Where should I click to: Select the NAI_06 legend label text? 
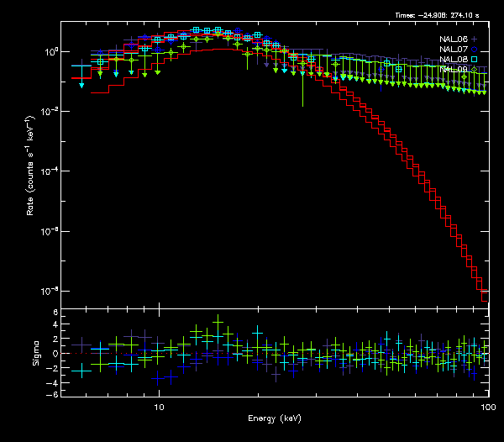click(x=453, y=39)
